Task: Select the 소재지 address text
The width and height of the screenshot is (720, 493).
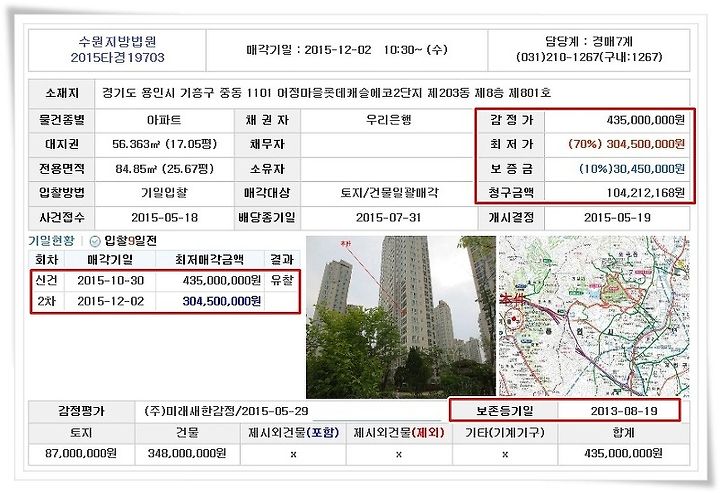Action: [x=326, y=93]
